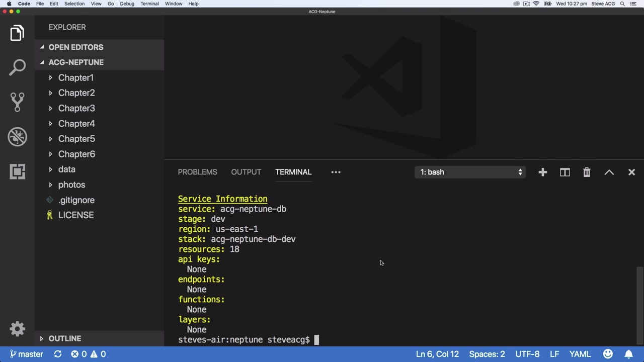Screen dimensions: 644x362
Task: Click the menu bar clock 'Wed 10:27 pm'
Action: point(571,4)
